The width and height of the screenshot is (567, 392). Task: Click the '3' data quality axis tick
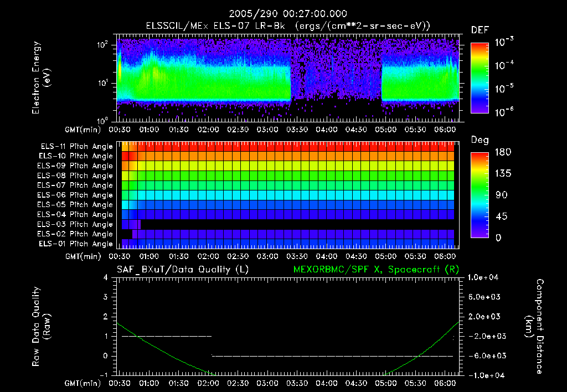(106, 297)
